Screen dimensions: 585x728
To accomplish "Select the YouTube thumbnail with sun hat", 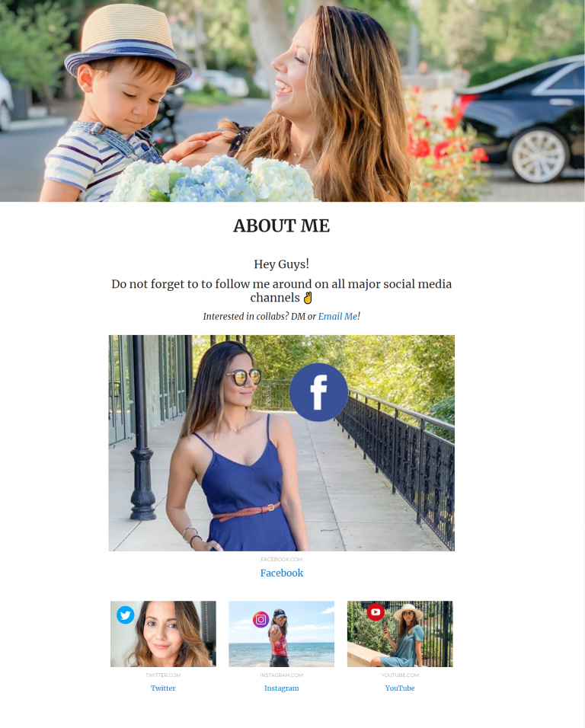I will (x=400, y=634).
